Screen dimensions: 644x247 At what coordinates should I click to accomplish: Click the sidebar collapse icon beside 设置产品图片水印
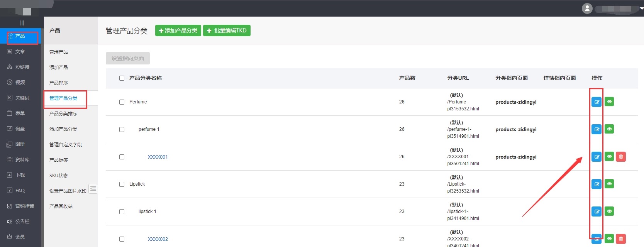coord(93,189)
